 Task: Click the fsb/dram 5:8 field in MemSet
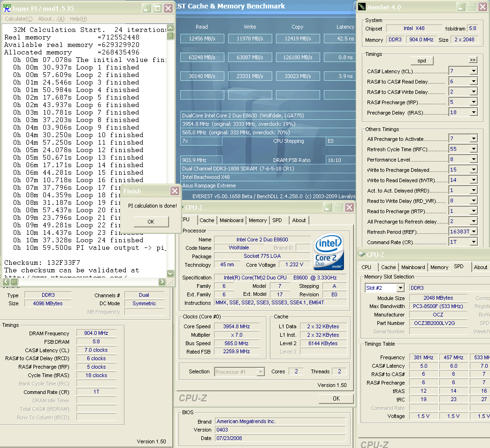pyautogui.click(x=473, y=29)
